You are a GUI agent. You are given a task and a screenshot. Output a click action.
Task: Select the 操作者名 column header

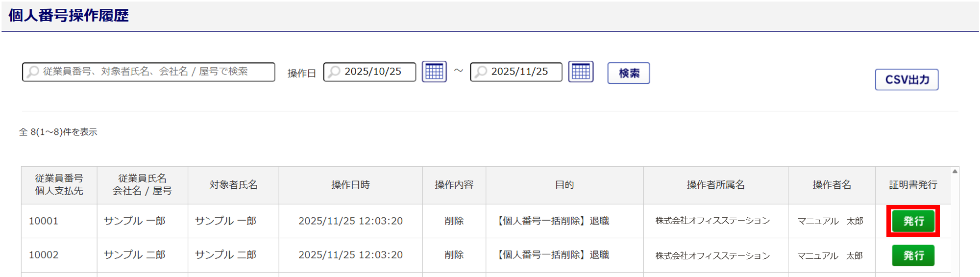(832, 185)
